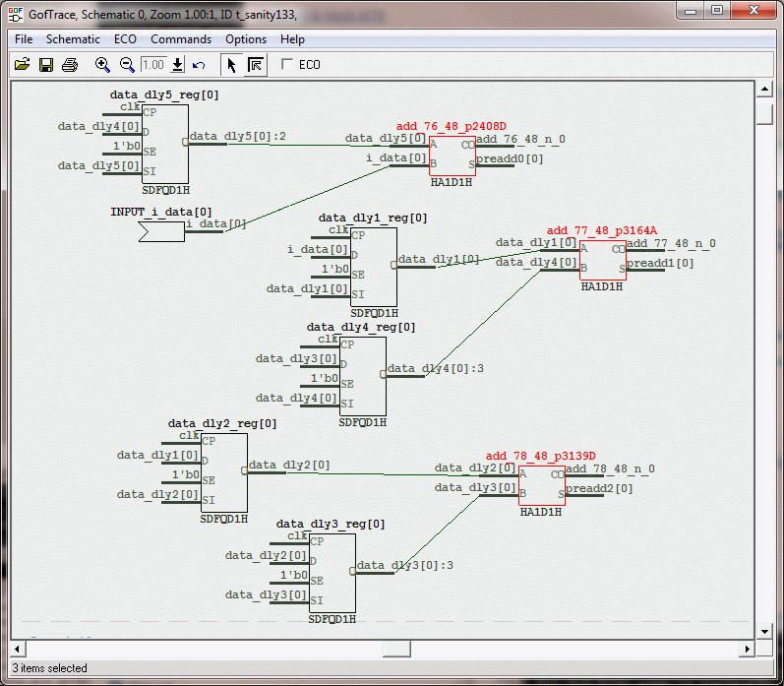Open the Options menu
Screen dimensions: 784x686
(x=246, y=39)
